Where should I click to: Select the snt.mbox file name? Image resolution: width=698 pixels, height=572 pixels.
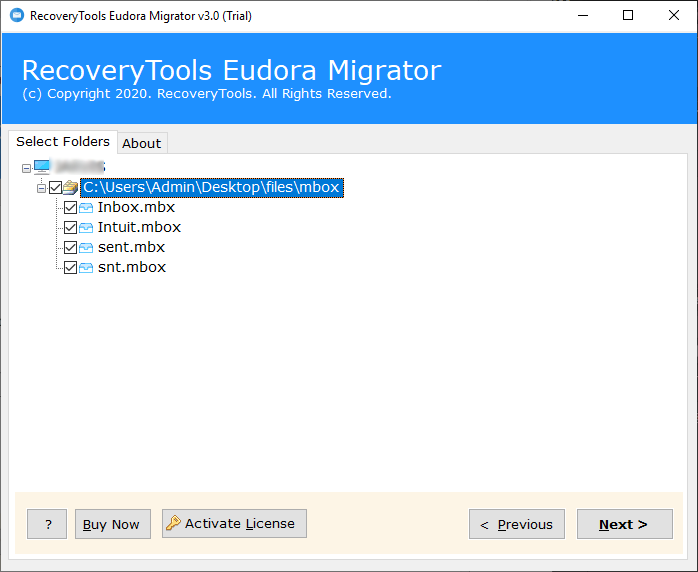(132, 268)
